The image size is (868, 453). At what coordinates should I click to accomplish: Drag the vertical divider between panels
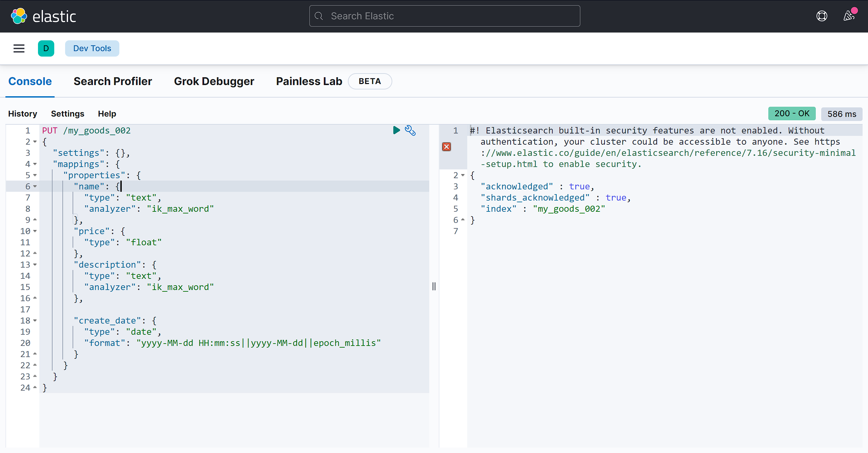tap(435, 286)
